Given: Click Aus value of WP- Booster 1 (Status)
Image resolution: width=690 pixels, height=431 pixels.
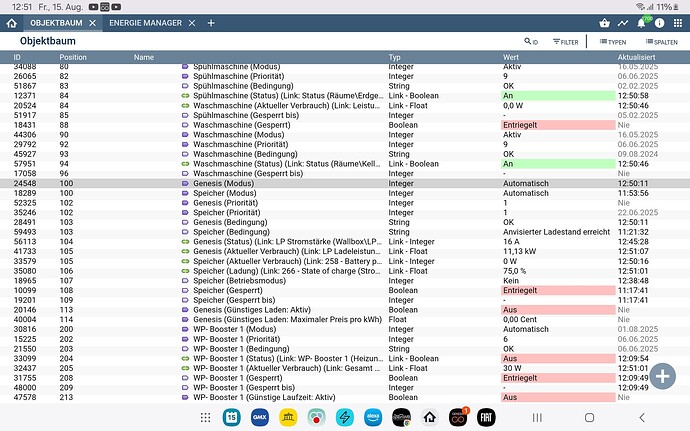Looking at the screenshot, I should [558, 358].
